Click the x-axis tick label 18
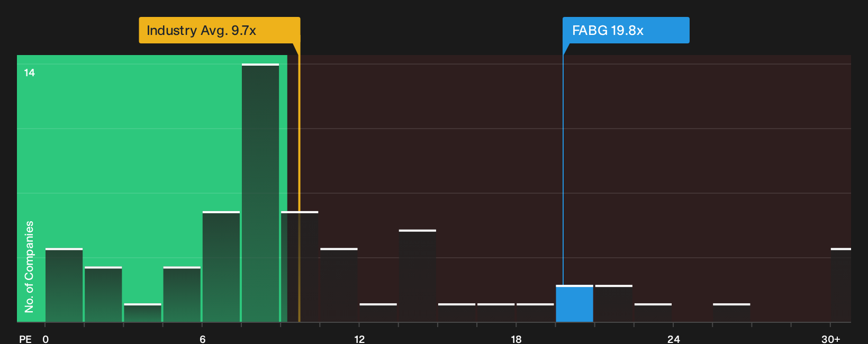This screenshot has height=344, width=868. (x=517, y=339)
